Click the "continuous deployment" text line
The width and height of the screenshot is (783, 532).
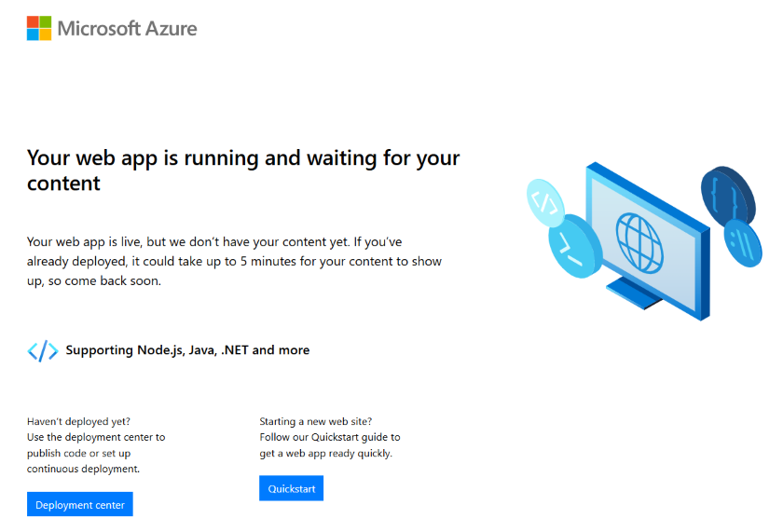[x=83, y=469]
